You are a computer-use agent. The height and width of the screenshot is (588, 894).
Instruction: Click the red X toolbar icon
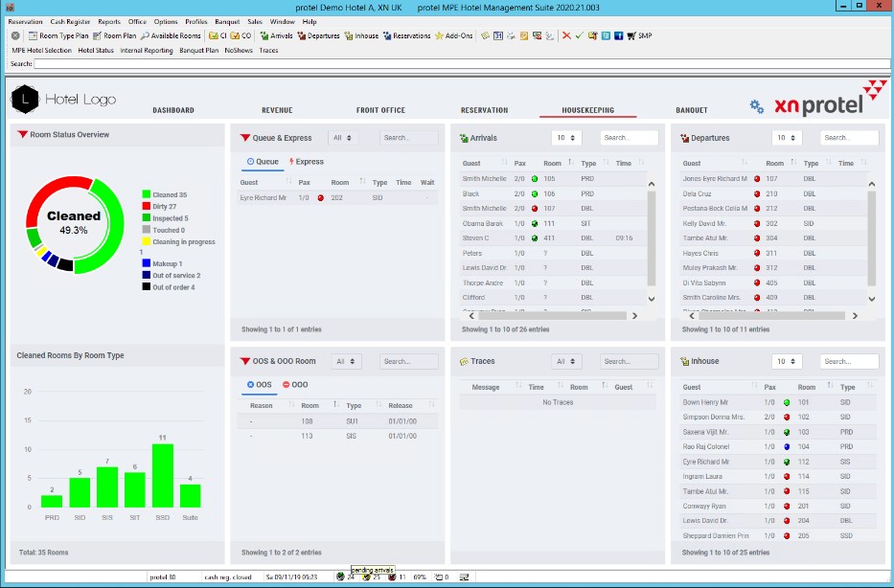tap(566, 35)
